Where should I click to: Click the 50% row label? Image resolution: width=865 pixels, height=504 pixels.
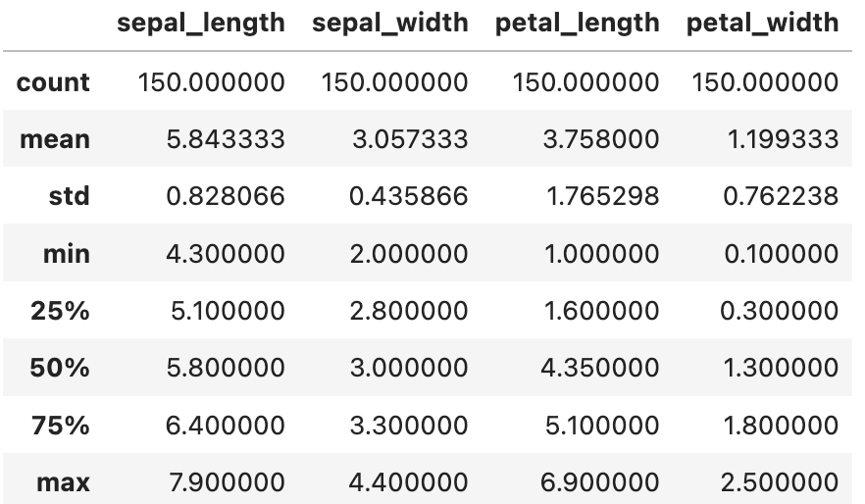[x=60, y=368]
